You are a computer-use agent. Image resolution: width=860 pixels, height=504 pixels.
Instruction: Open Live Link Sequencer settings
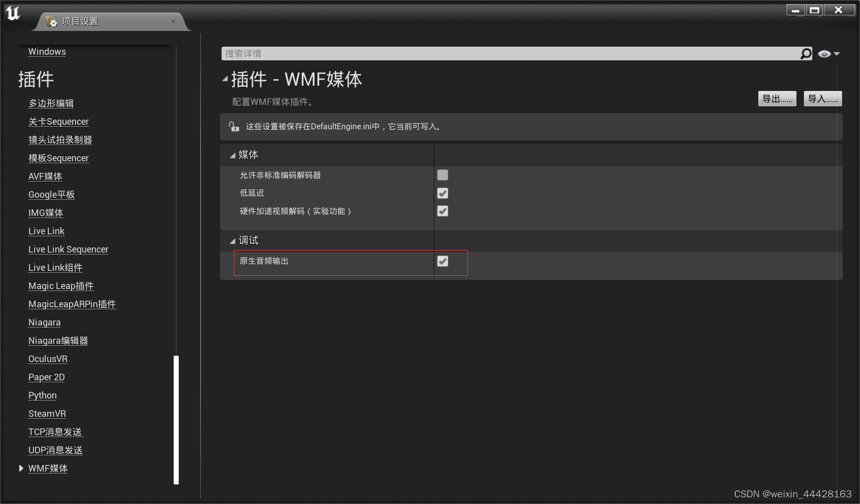click(68, 249)
